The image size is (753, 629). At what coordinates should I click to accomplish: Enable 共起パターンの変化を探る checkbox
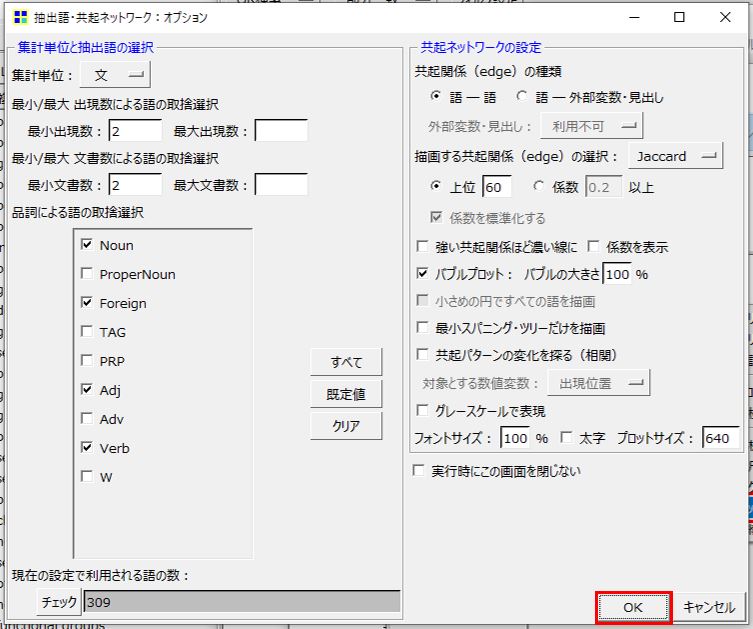coord(422,354)
